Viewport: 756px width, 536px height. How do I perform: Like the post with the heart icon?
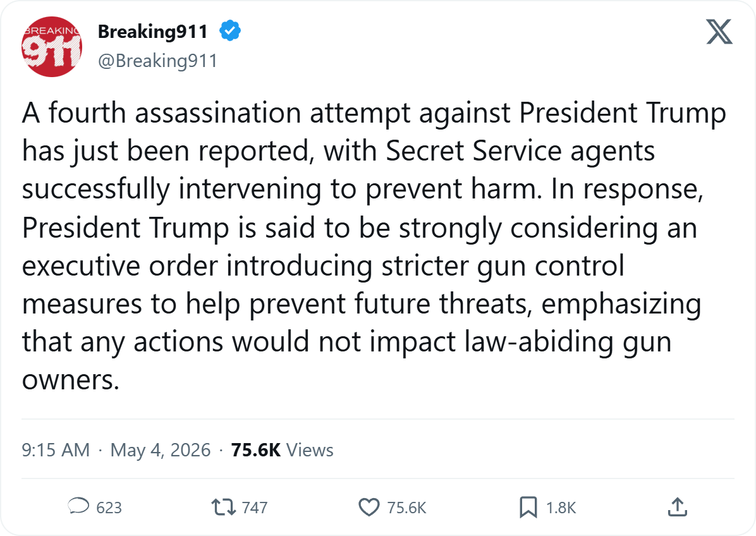point(369,507)
